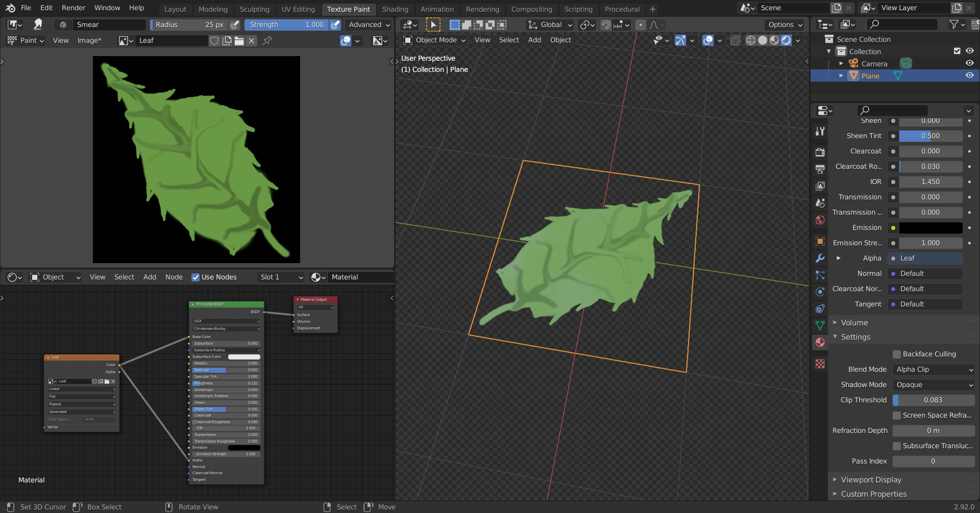Switch to the Shading workspace tab

click(x=395, y=9)
